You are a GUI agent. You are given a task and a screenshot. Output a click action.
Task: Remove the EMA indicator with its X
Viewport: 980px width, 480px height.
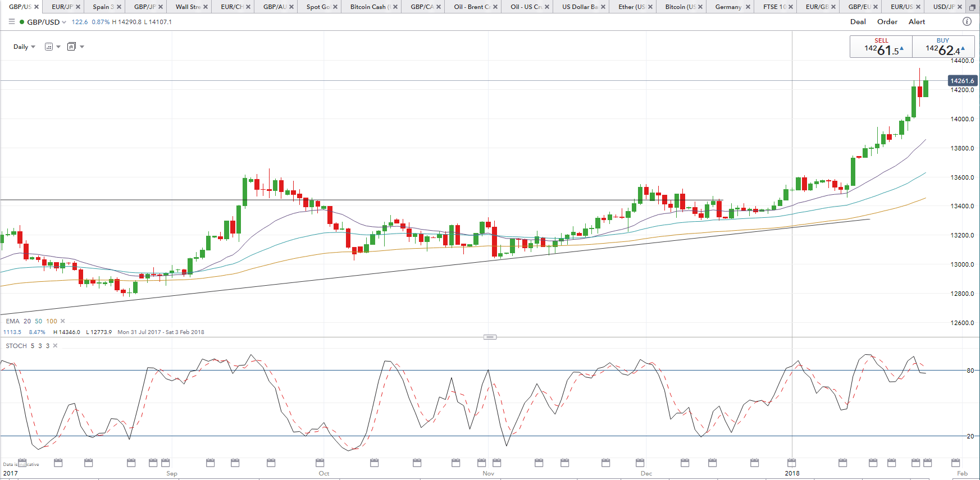(62, 321)
